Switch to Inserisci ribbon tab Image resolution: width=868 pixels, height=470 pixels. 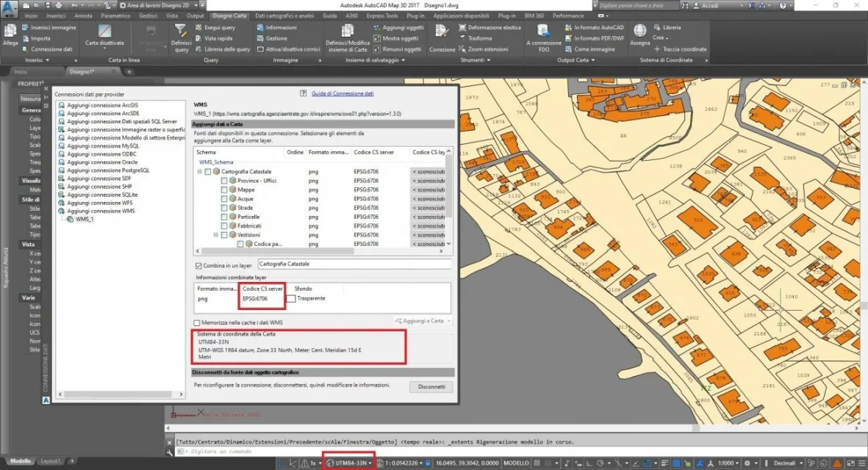[x=56, y=16]
